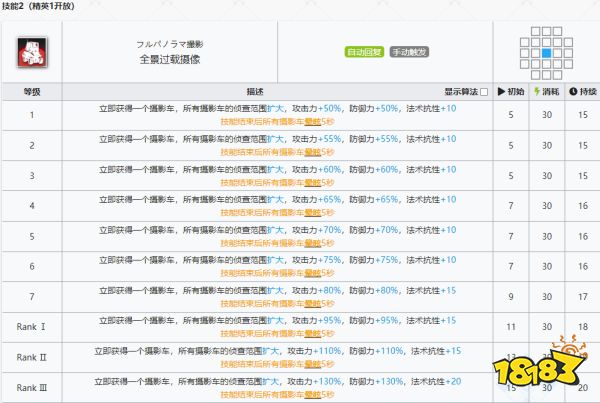Click the skill name 全景过载摄像
The image size is (600, 403).
[x=170, y=59]
